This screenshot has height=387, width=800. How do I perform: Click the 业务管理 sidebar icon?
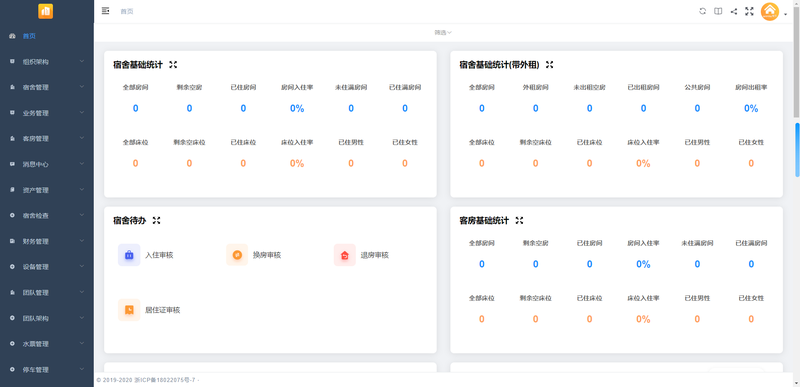click(12, 113)
